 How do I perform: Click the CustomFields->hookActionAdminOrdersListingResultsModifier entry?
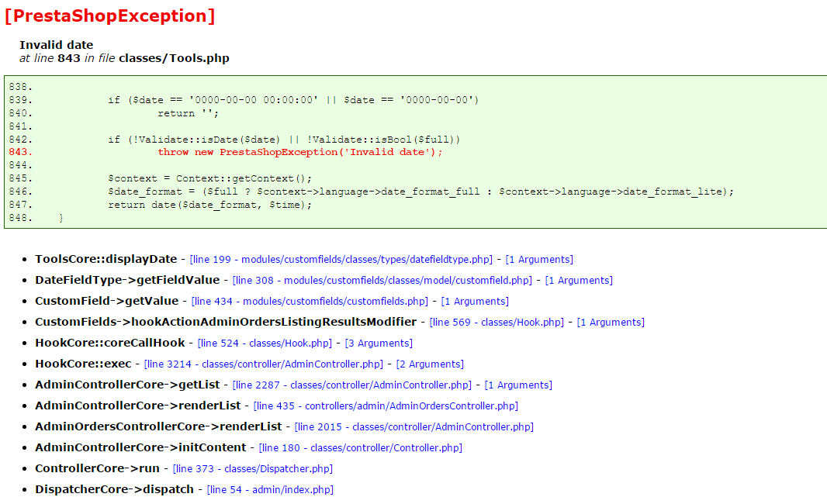point(226,322)
